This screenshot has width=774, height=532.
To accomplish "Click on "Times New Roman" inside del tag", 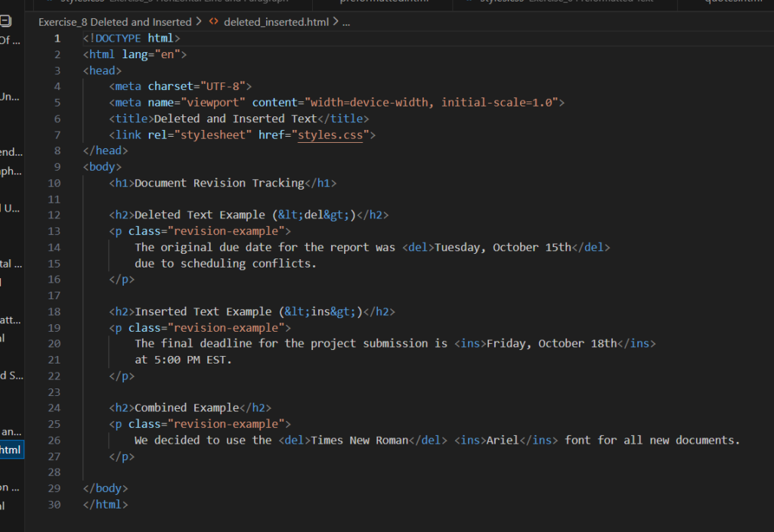I will (360, 440).
